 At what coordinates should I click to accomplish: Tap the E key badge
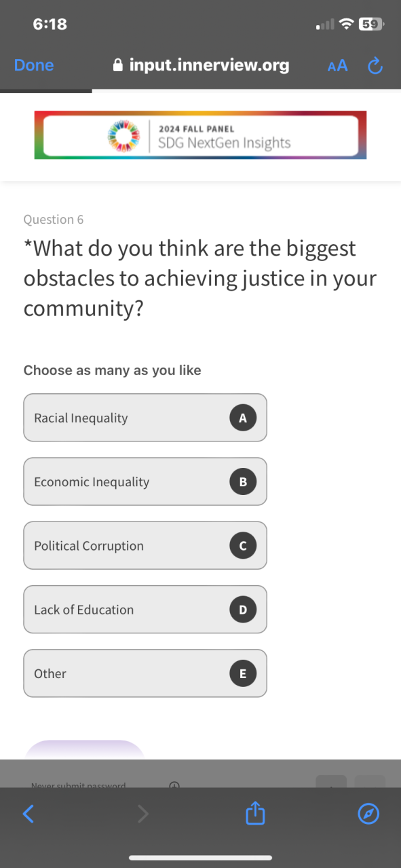pos(243,673)
